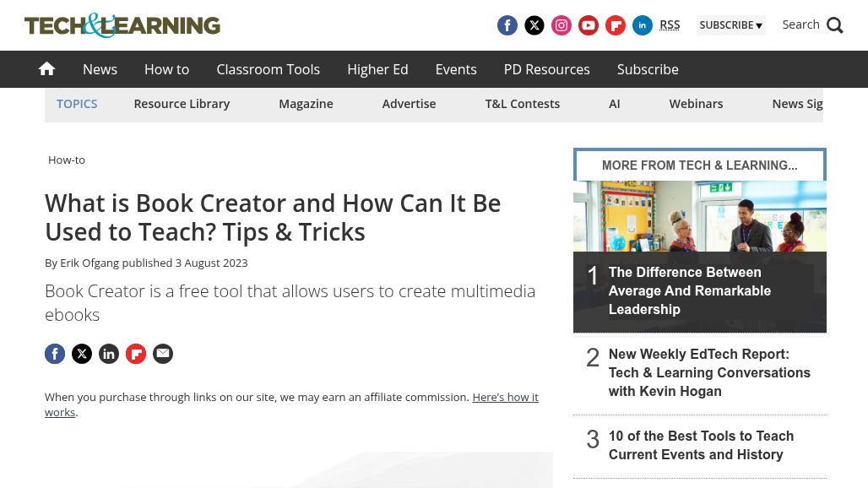
Task: Click the home icon in navigation bar
Action: [x=46, y=69]
